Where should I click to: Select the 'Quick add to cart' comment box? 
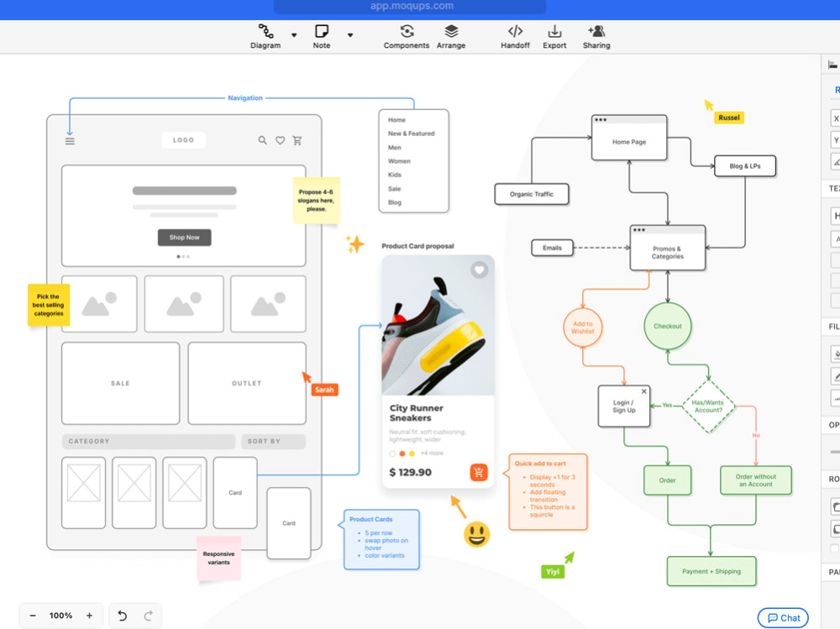tap(547, 492)
